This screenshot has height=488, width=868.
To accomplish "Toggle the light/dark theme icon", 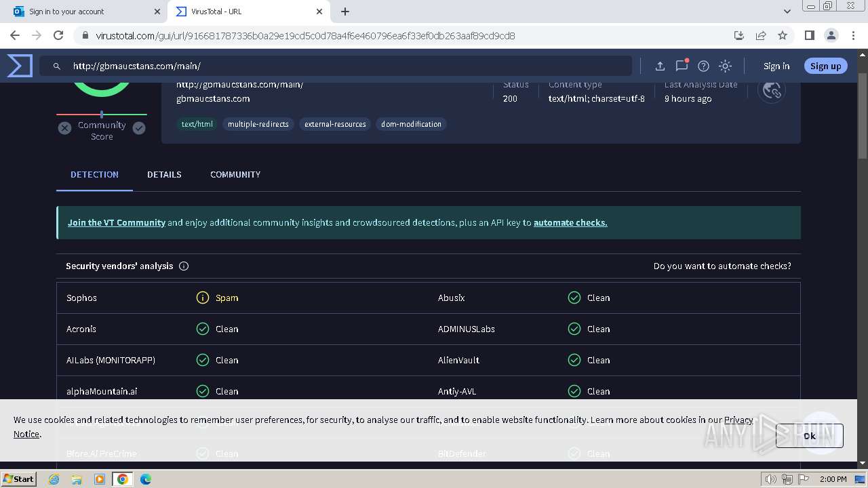I will click(x=725, y=66).
